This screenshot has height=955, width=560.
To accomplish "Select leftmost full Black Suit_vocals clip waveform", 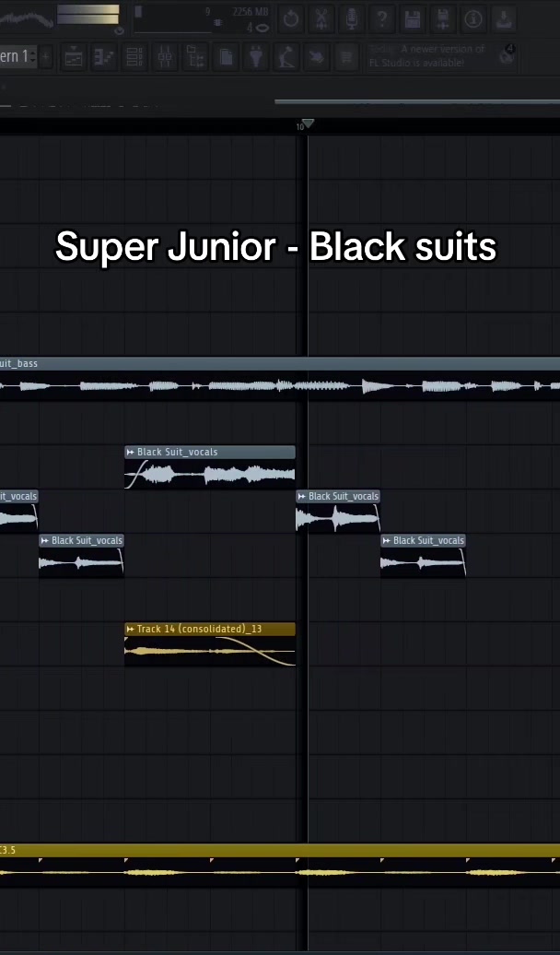I will (81, 562).
